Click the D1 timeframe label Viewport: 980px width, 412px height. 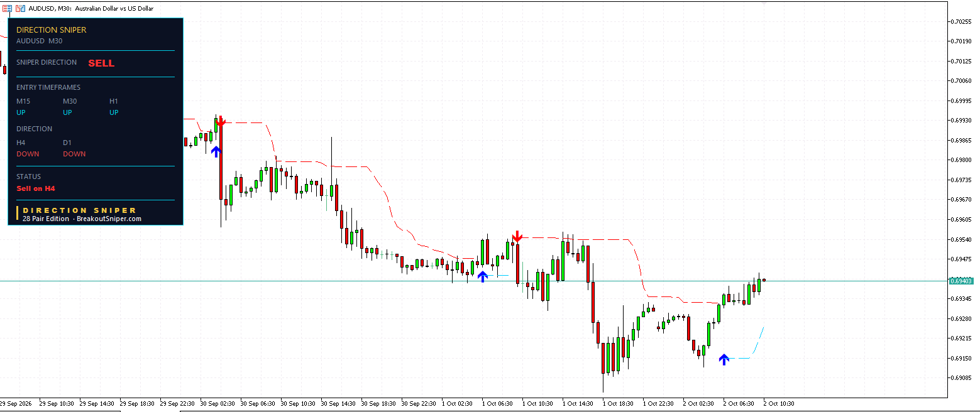(67, 143)
